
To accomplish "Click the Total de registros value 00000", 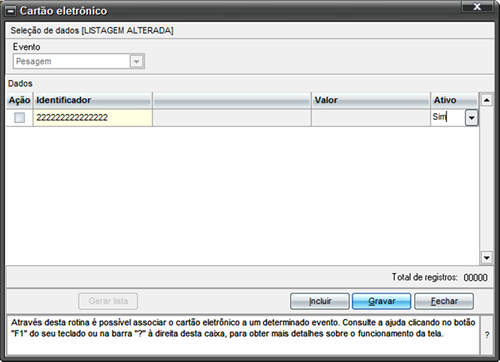I will [x=475, y=277].
